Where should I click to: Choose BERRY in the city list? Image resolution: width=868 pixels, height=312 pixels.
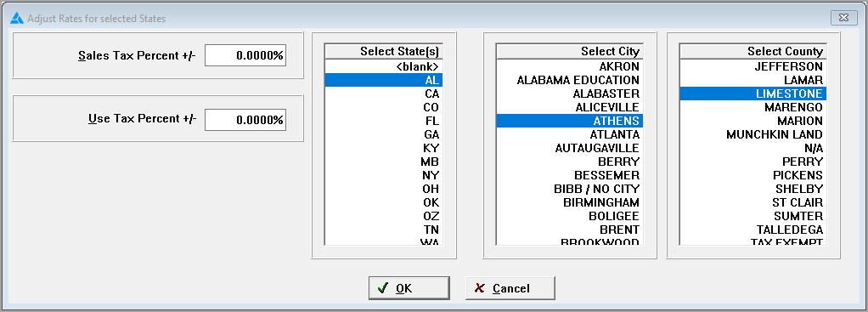(570, 162)
